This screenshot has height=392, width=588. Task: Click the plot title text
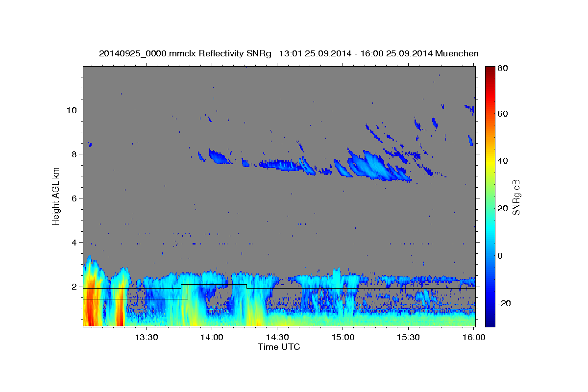click(x=289, y=53)
